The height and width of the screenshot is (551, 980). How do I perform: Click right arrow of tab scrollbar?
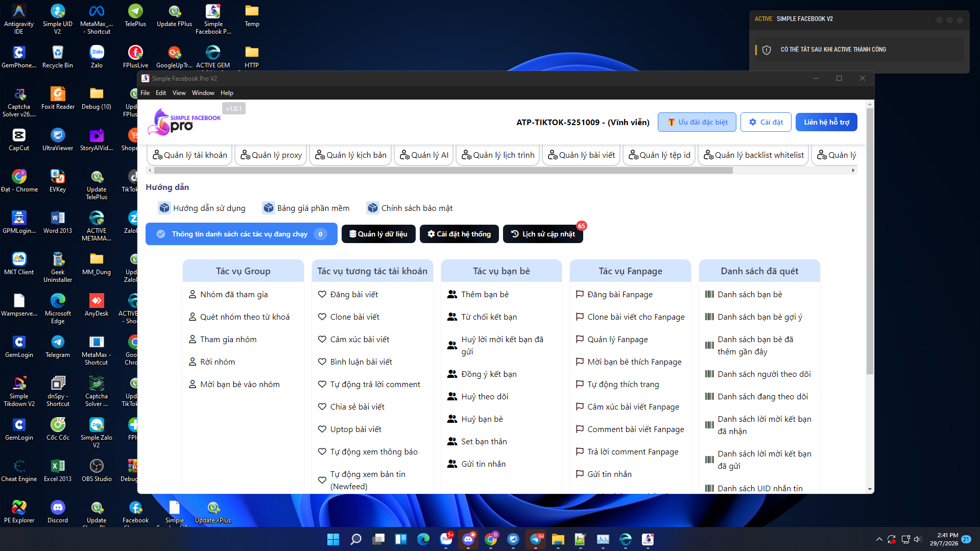tap(853, 171)
